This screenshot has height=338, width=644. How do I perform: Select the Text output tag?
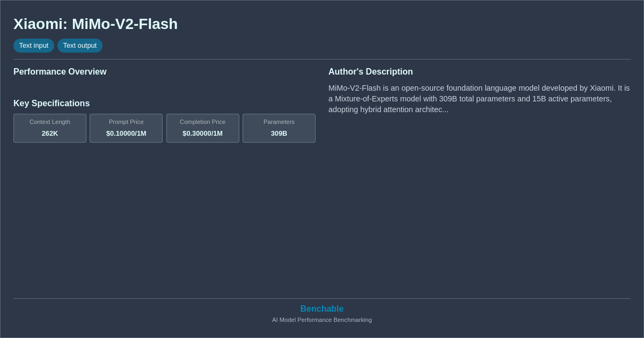coord(80,46)
